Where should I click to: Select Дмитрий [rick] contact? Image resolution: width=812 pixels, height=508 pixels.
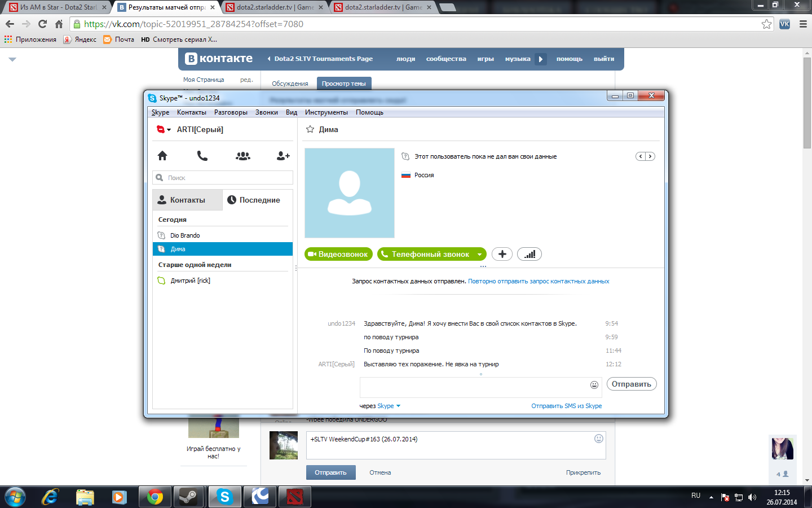(x=223, y=281)
